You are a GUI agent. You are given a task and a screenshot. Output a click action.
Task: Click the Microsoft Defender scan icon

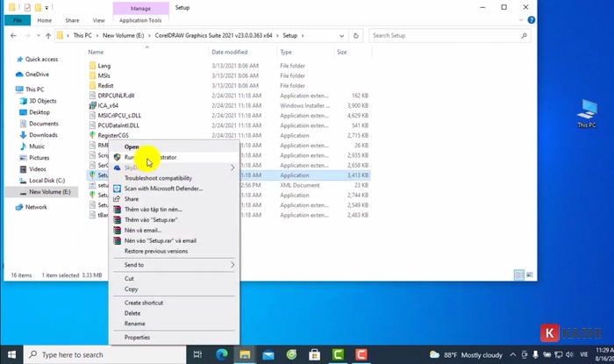click(118, 189)
